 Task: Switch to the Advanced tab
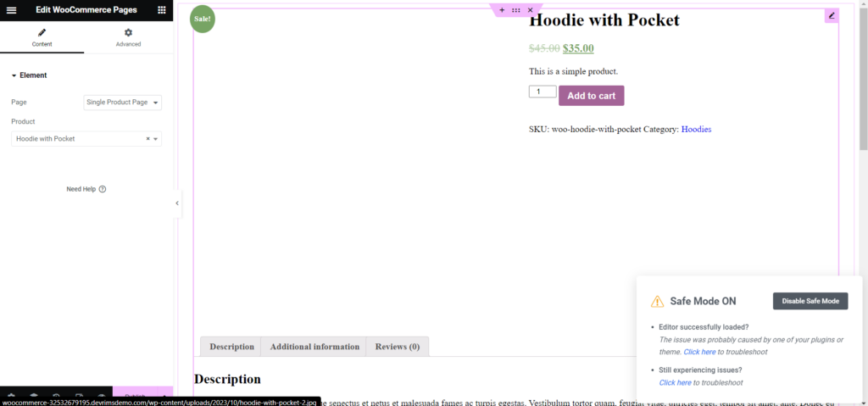tap(129, 37)
